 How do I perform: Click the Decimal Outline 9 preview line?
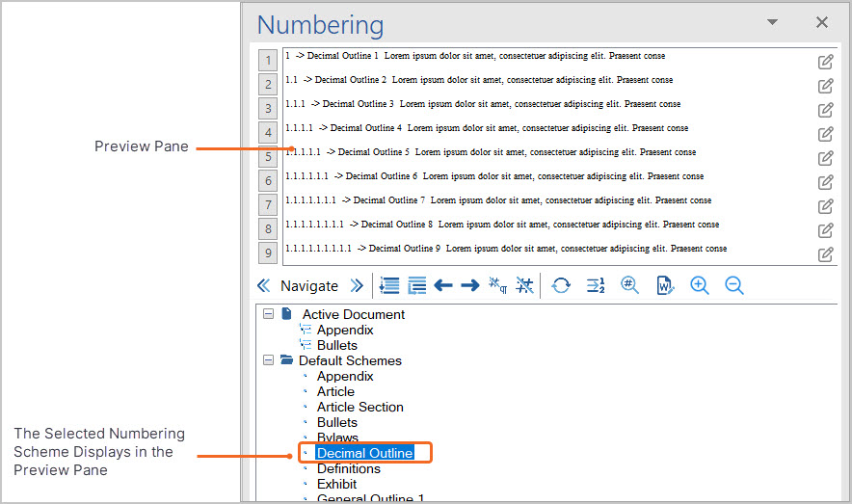(x=506, y=249)
